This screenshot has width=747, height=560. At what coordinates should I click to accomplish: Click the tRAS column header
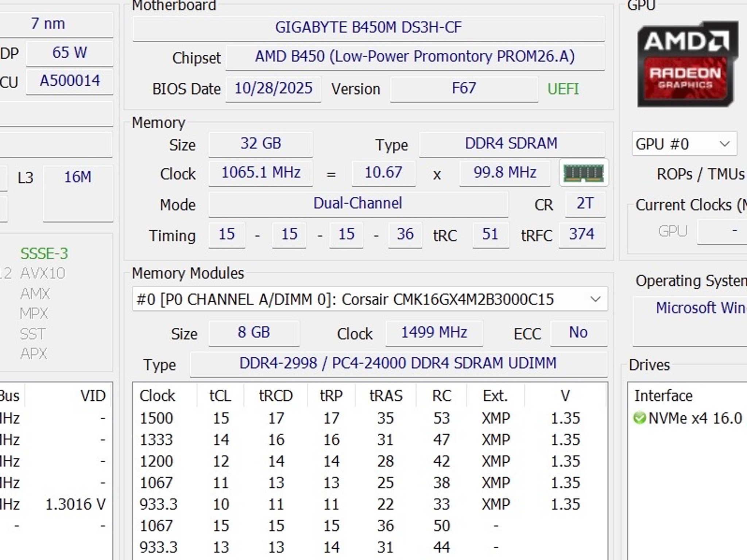386,396
